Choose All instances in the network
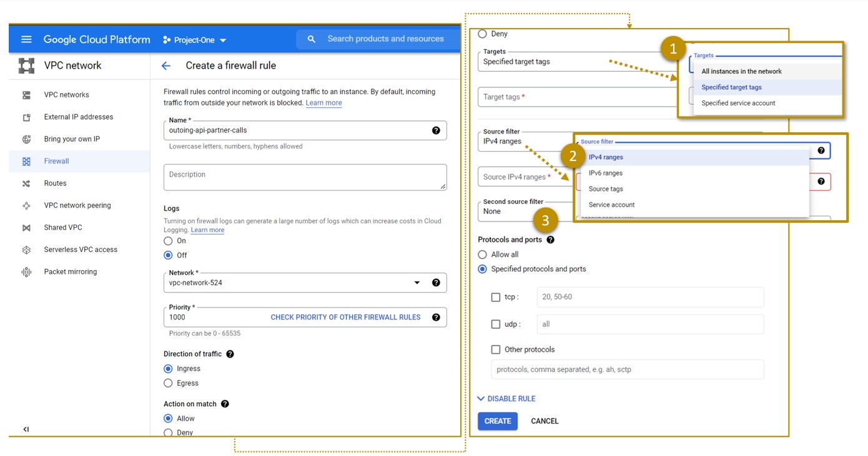 (x=768, y=71)
